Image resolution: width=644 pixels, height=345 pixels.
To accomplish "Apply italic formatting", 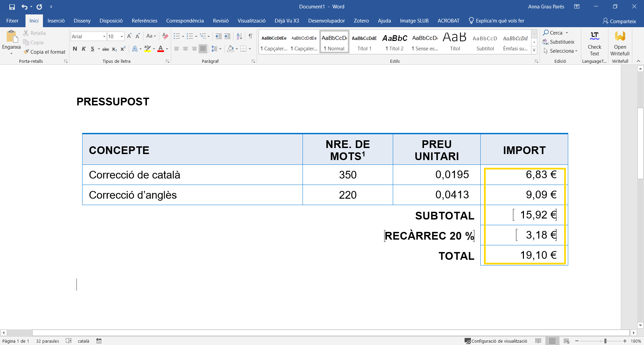I will pos(84,49).
